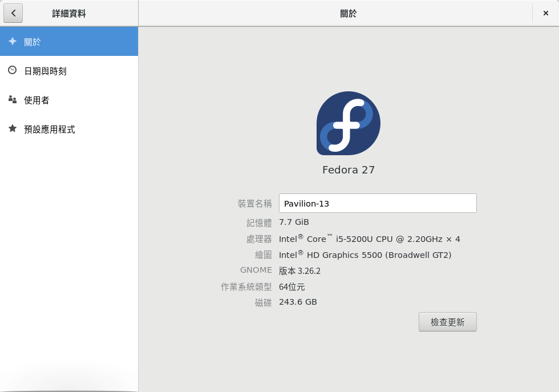Click the 作業系統類型 label

(246, 287)
